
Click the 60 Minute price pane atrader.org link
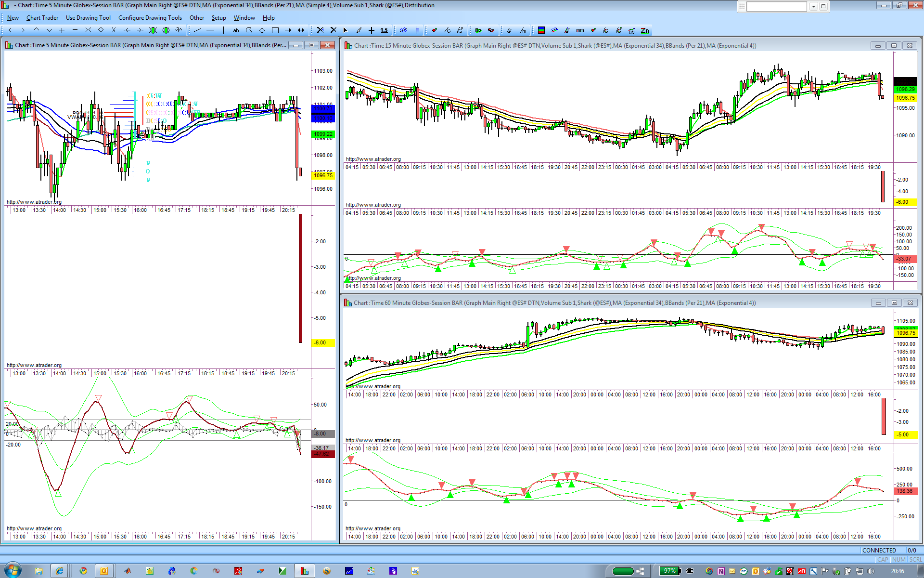coord(373,386)
